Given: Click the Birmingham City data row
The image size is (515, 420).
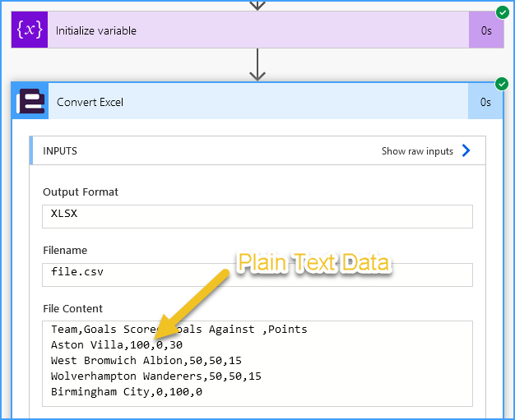Looking at the screenshot, I should click(x=127, y=392).
